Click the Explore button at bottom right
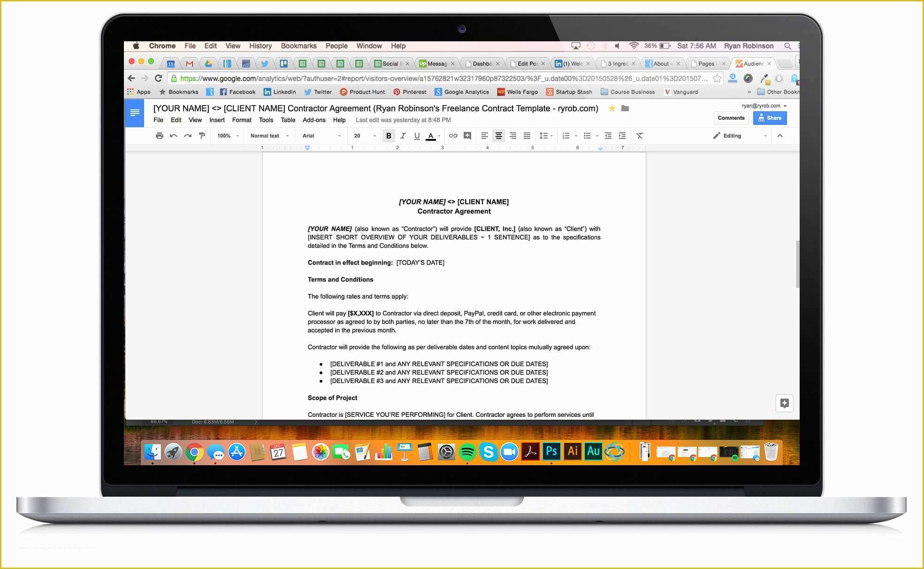 784,403
